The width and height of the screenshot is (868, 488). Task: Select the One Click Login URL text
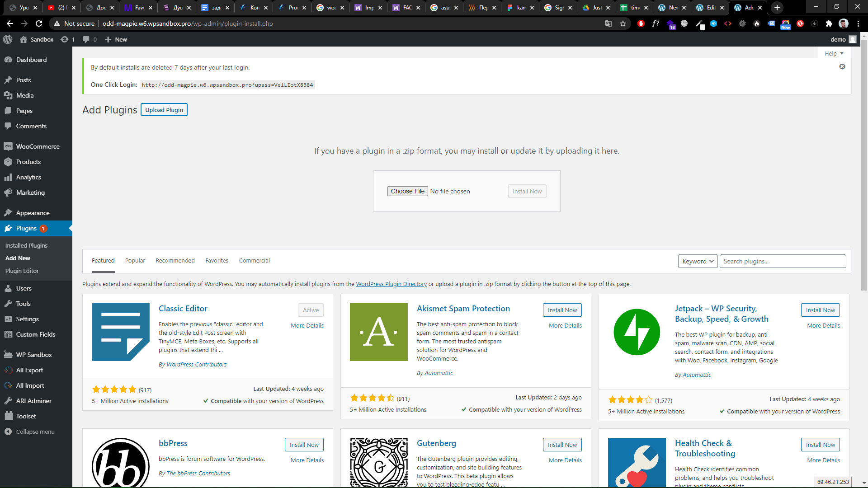[x=227, y=85]
